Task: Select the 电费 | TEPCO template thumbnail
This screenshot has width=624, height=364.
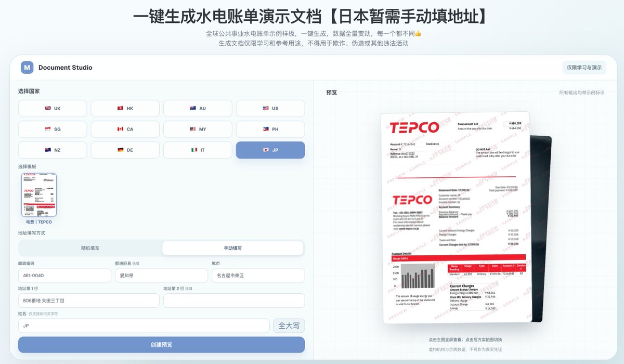Action: pos(39,195)
